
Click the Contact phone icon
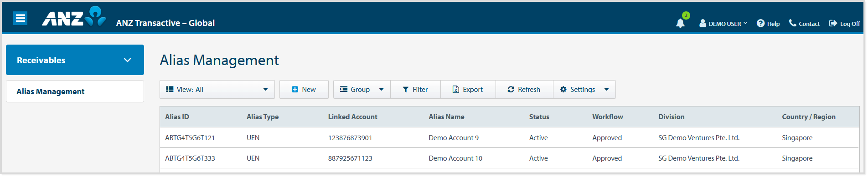(793, 23)
